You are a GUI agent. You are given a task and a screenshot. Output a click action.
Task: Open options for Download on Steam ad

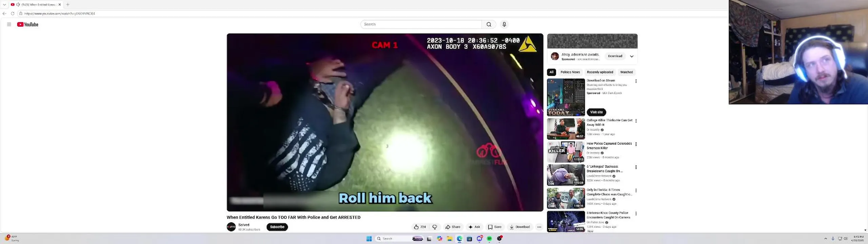click(x=636, y=81)
